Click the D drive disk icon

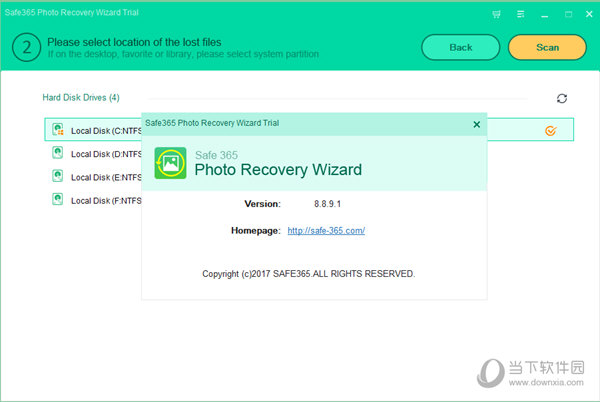point(57,153)
